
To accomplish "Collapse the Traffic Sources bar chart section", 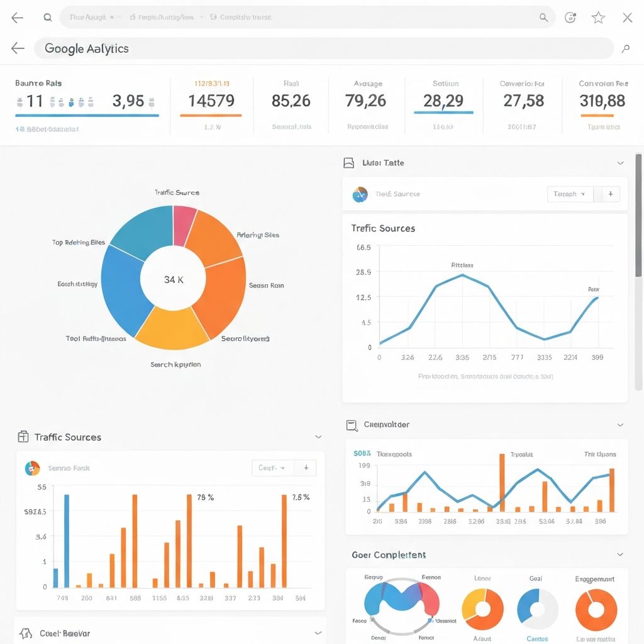I will 318,436.
